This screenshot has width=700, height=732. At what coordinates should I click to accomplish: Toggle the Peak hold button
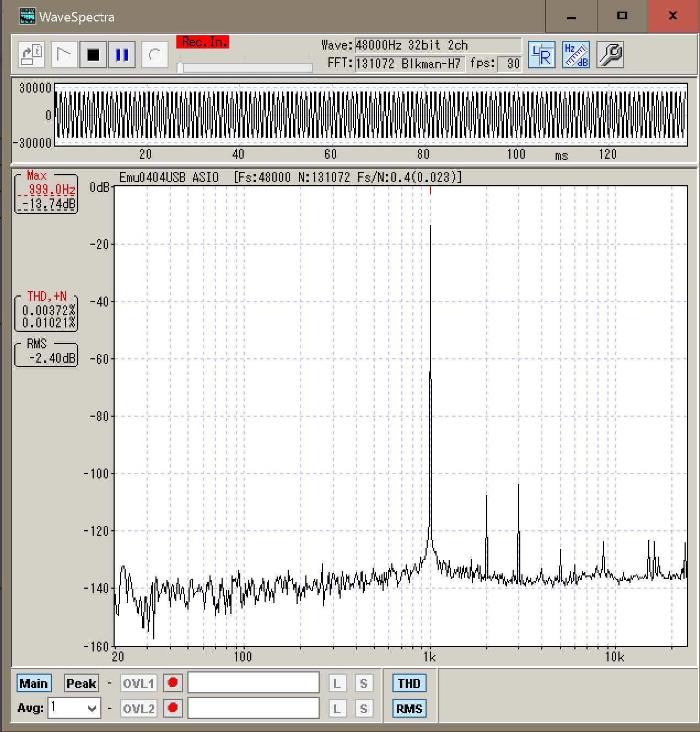[x=81, y=683]
